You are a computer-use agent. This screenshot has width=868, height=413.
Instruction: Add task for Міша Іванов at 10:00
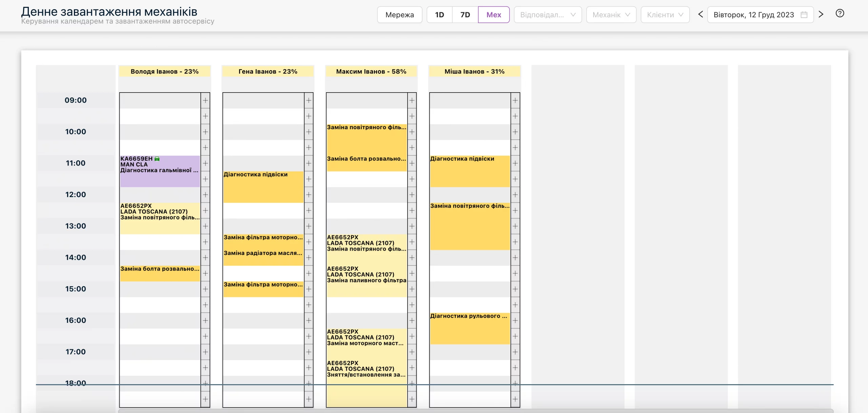pos(515,132)
